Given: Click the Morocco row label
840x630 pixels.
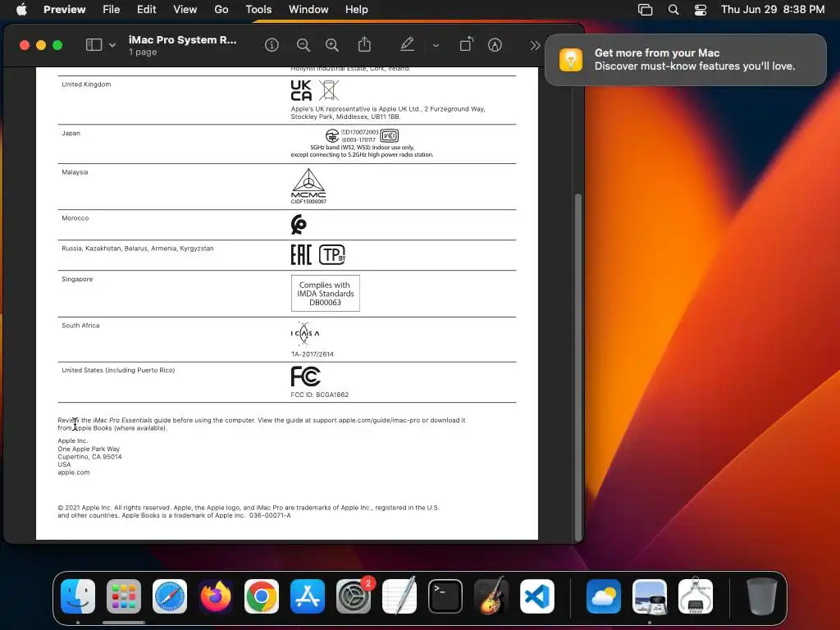Looking at the screenshot, I should (x=75, y=218).
